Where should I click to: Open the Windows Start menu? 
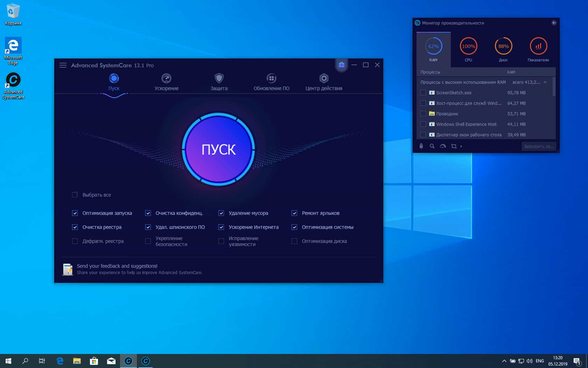point(8,361)
